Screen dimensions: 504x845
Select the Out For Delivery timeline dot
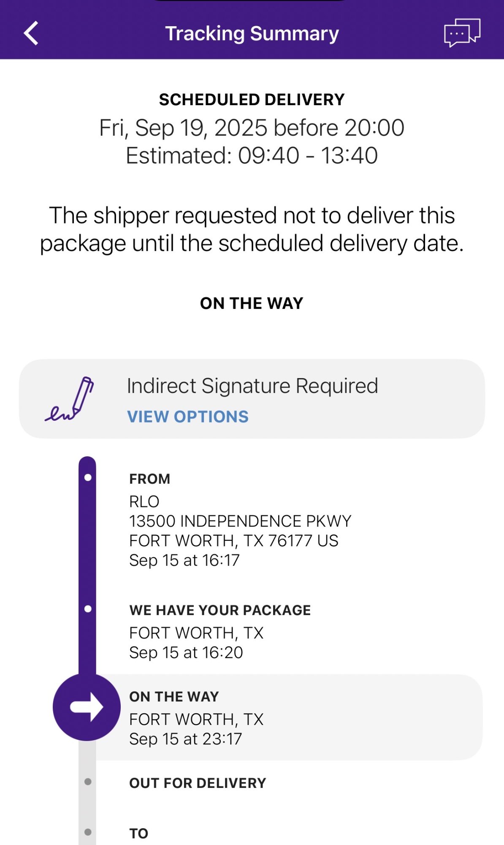coord(88,782)
